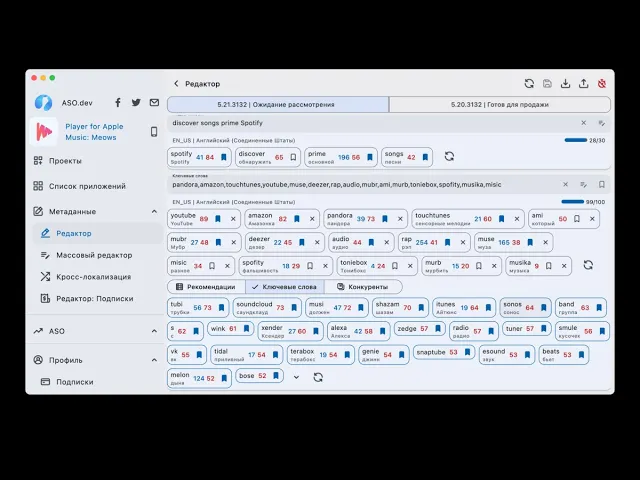Add the itunes suggestion chip
The width and height of the screenshot is (640, 480).
(464, 307)
